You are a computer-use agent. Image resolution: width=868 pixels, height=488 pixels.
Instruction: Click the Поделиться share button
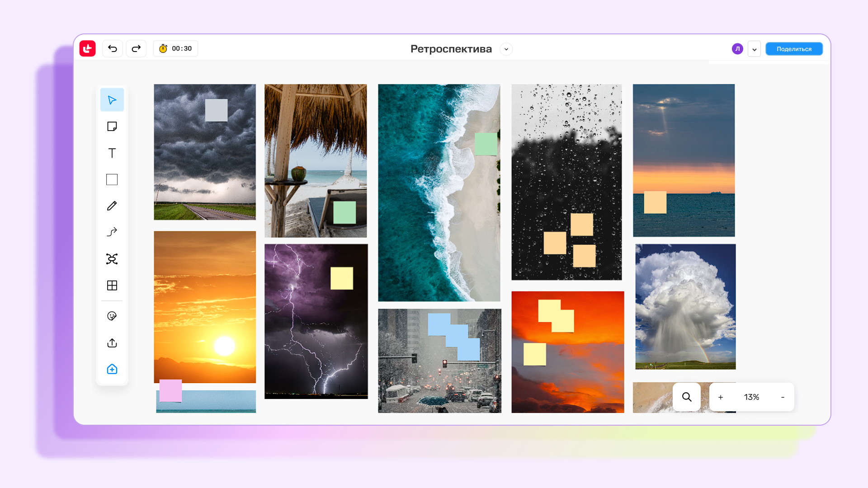coord(794,49)
